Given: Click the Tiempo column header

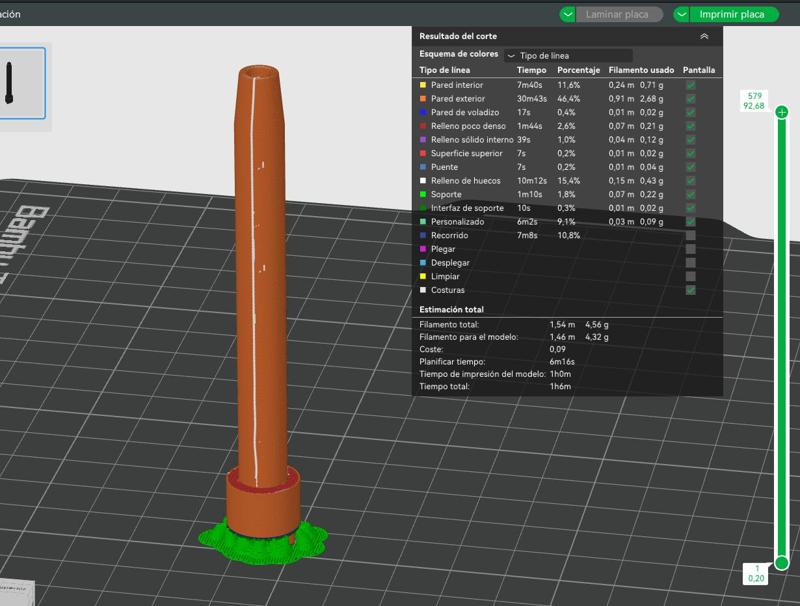Looking at the screenshot, I should 532,71.
